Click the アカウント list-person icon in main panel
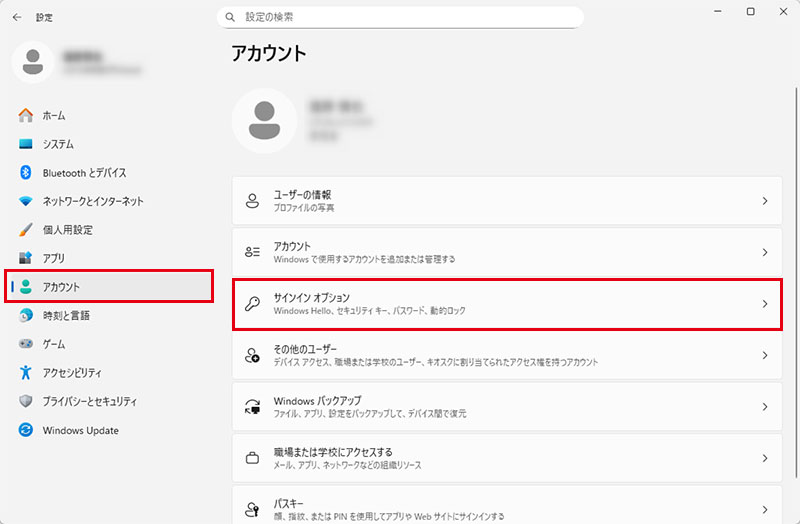Viewport: 800px width, 524px height. tap(253, 252)
